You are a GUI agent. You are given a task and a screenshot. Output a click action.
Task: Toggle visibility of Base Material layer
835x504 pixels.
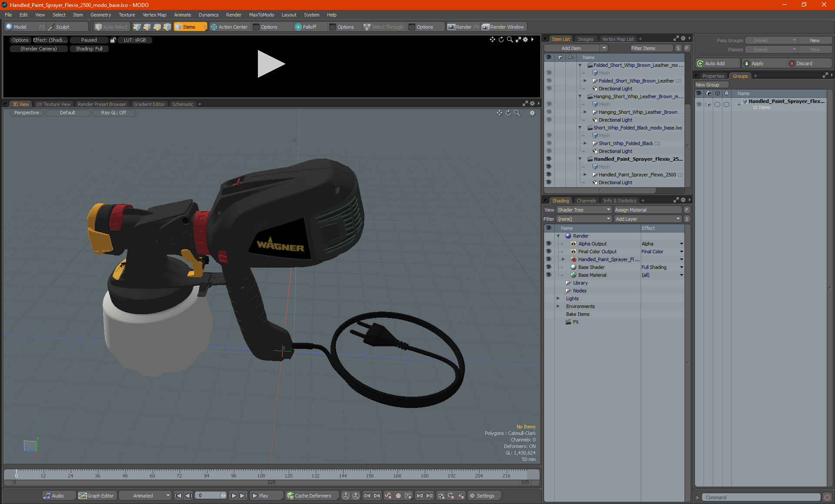(549, 275)
